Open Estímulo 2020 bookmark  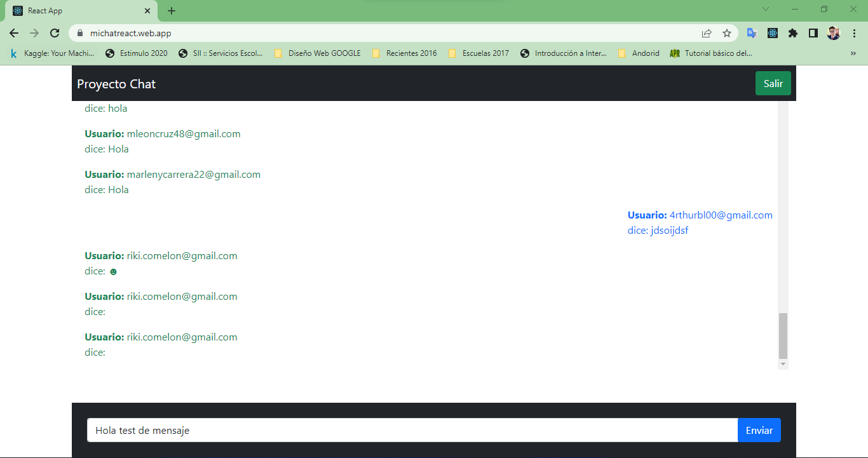click(137, 53)
